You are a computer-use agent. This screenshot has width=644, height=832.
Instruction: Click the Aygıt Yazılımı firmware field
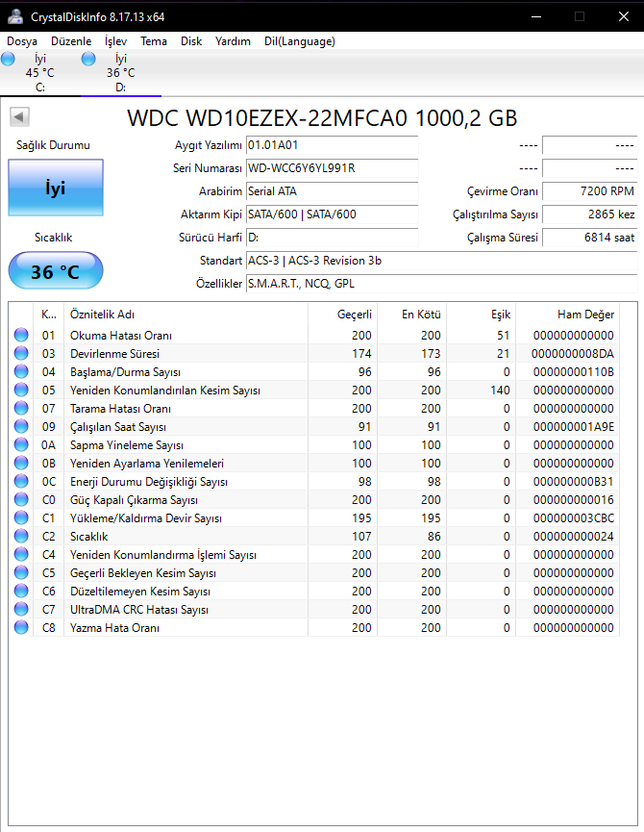(x=332, y=145)
